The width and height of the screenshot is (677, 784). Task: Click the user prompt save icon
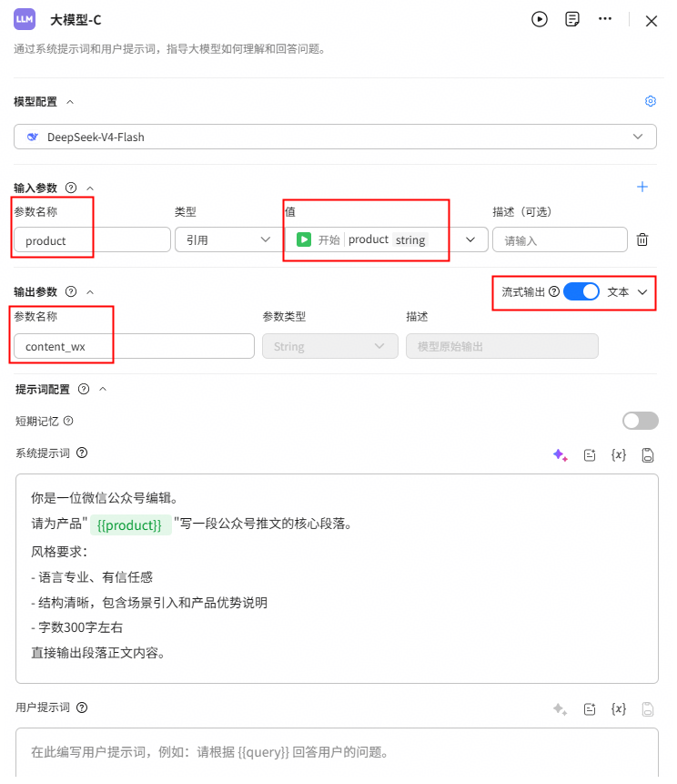point(648,709)
